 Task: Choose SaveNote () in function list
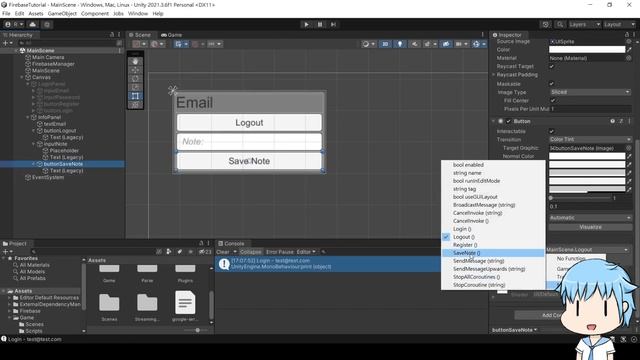pyautogui.click(x=493, y=253)
